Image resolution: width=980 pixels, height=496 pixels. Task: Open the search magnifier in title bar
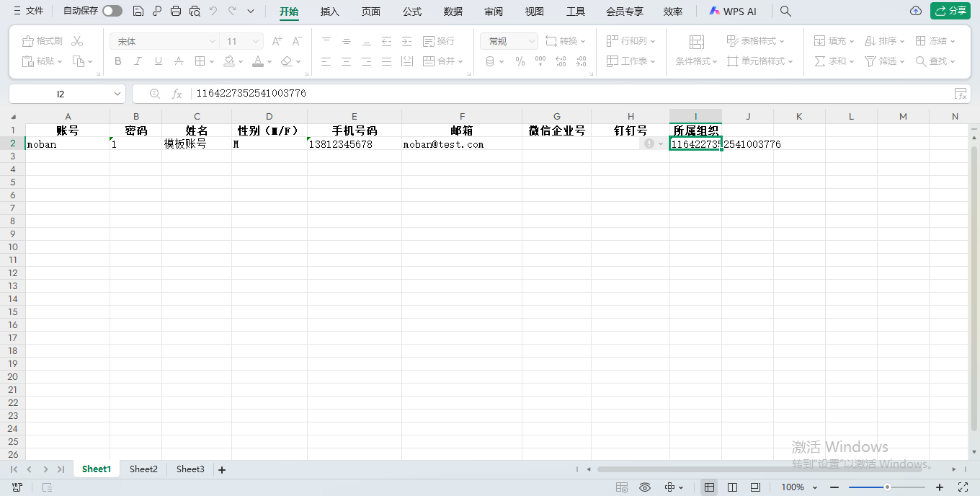click(786, 11)
